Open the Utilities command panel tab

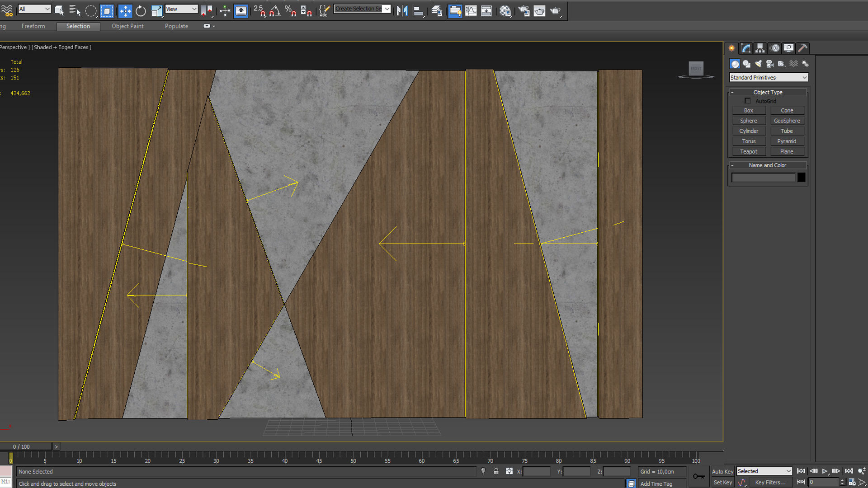802,48
